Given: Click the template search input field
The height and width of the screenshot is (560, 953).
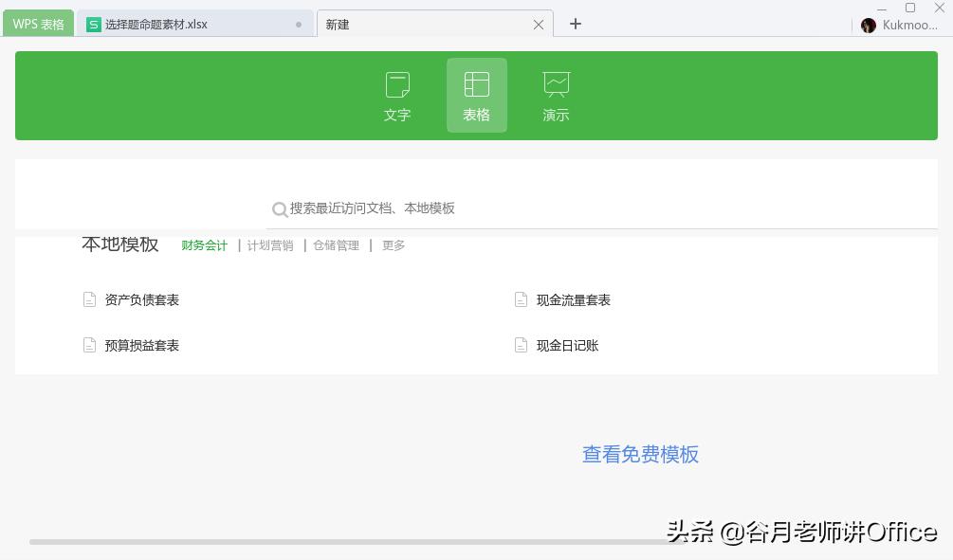Looking at the screenshot, I should point(398,209).
